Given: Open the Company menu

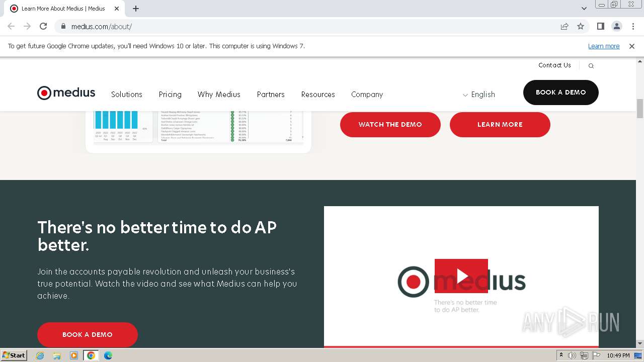Looking at the screenshot, I should pos(367,95).
